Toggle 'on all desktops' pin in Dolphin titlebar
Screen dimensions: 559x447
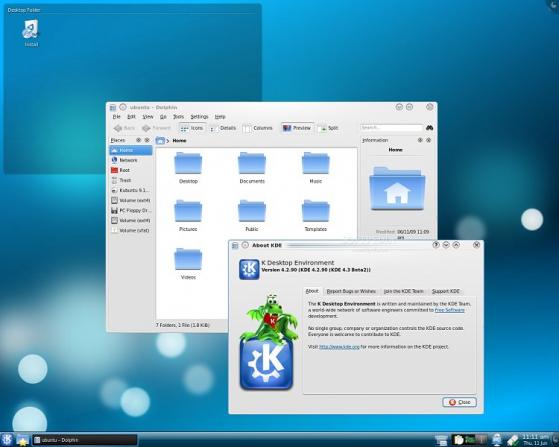[x=123, y=107]
